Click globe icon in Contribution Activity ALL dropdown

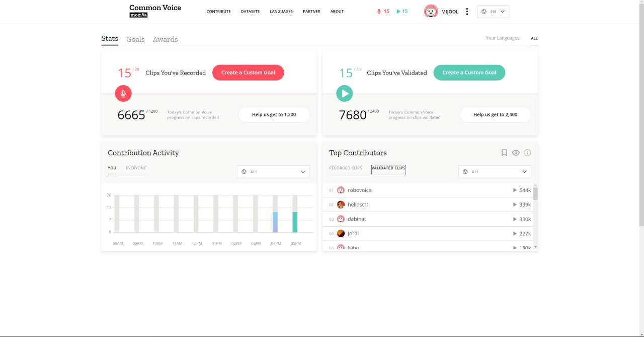(x=244, y=172)
